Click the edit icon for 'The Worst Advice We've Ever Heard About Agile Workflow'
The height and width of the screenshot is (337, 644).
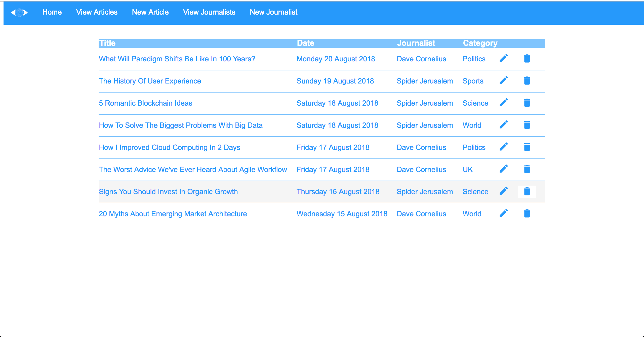pyautogui.click(x=504, y=169)
